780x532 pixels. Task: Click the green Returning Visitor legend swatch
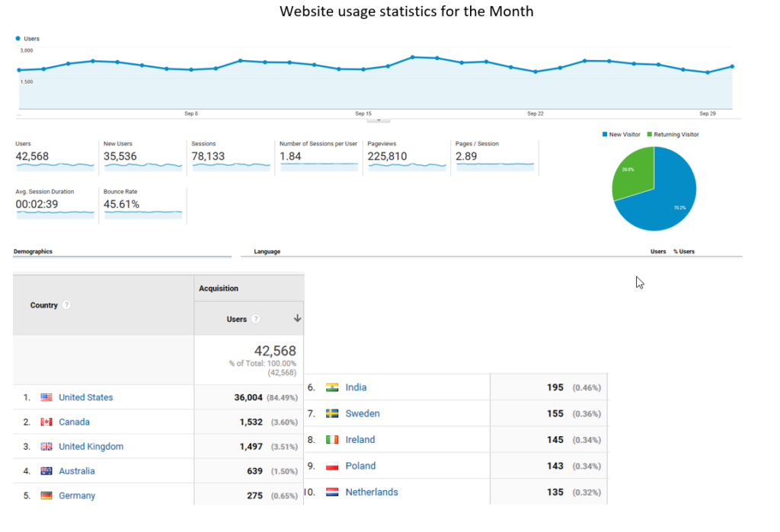tap(650, 135)
